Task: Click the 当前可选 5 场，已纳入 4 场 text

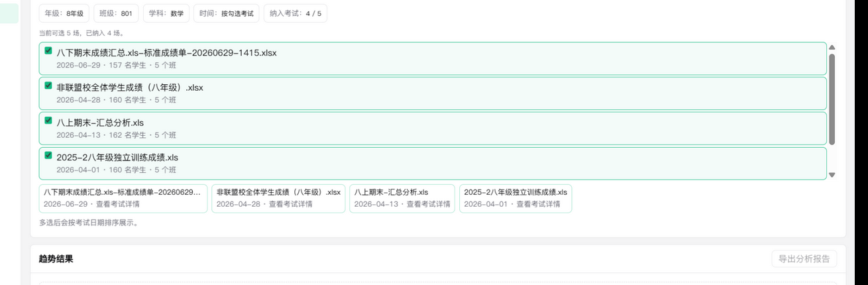Action: pos(81,33)
